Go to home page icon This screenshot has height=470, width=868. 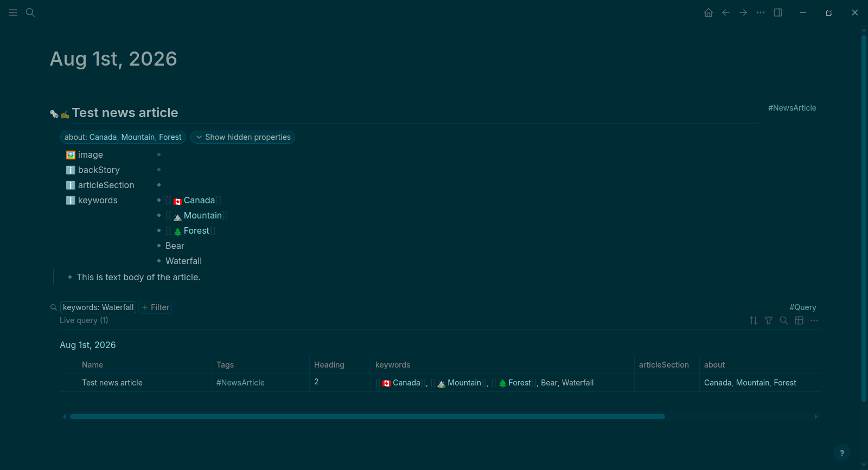[709, 12]
